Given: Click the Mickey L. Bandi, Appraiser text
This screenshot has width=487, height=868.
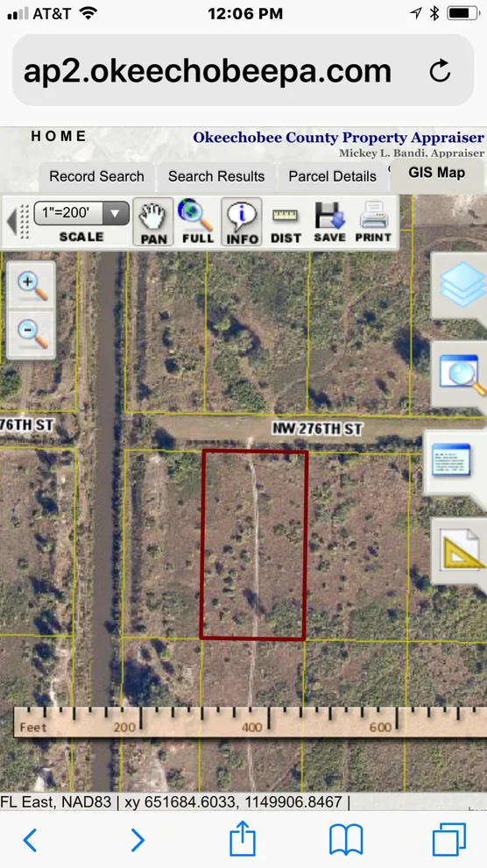Looking at the screenshot, I should tap(412, 153).
